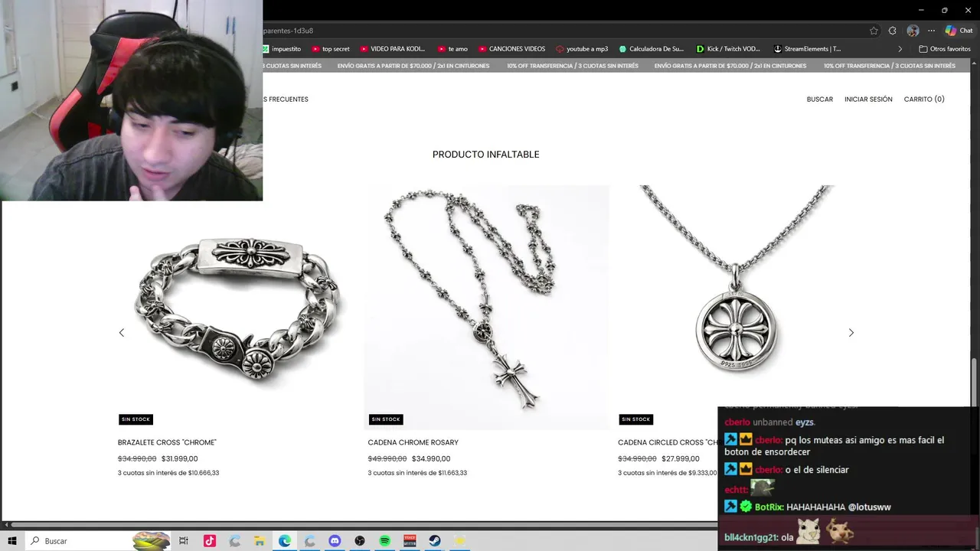Click the SIN STOCK badge on circled cross
The width and height of the screenshot is (980, 551).
[x=635, y=419]
